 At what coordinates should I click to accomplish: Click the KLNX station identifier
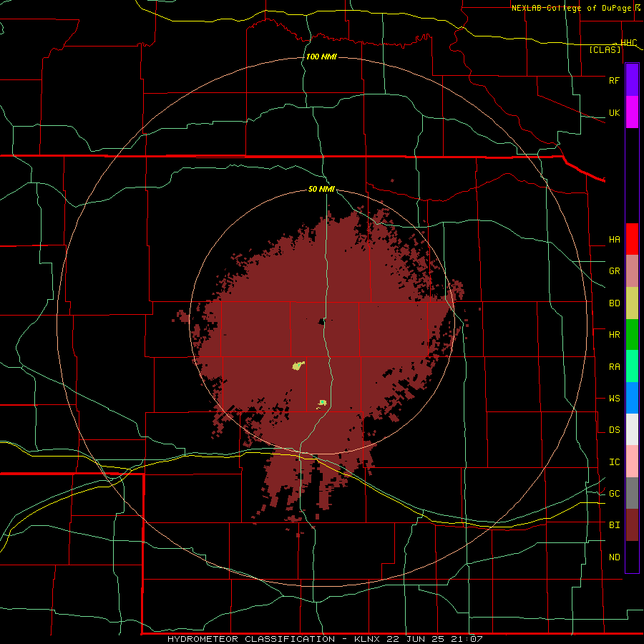(x=367, y=639)
